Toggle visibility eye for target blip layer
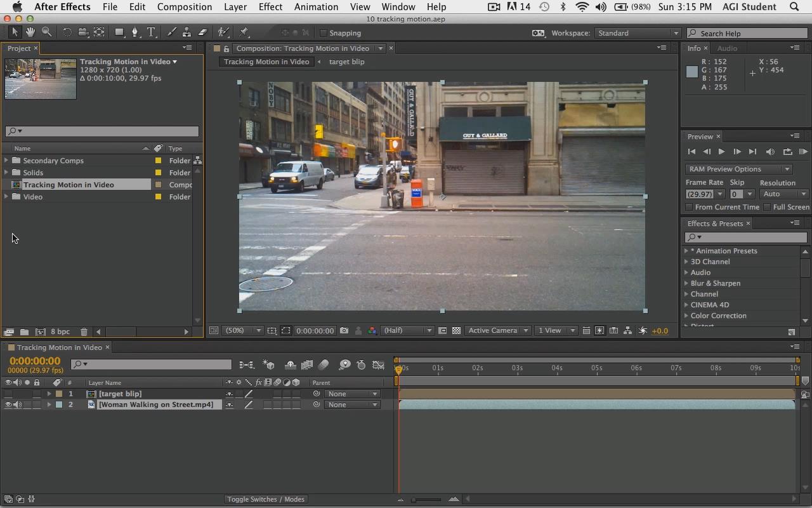The height and width of the screenshot is (508, 812). coord(8,394)
